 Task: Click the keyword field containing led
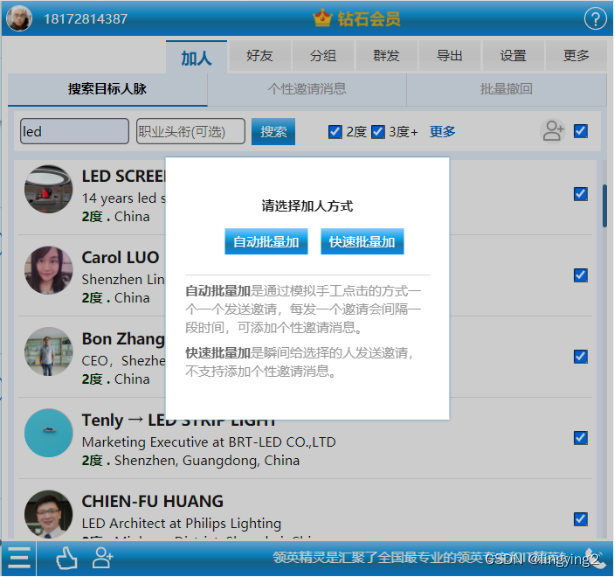point(75,131)
